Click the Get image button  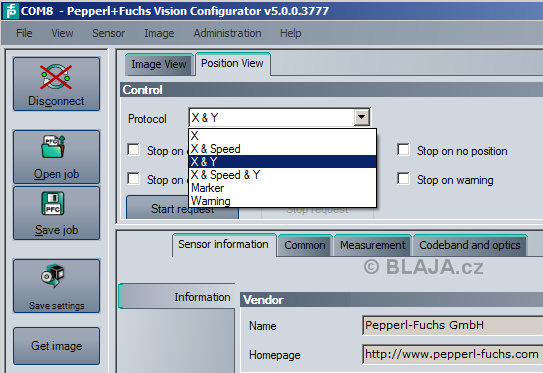pos(56,346)
